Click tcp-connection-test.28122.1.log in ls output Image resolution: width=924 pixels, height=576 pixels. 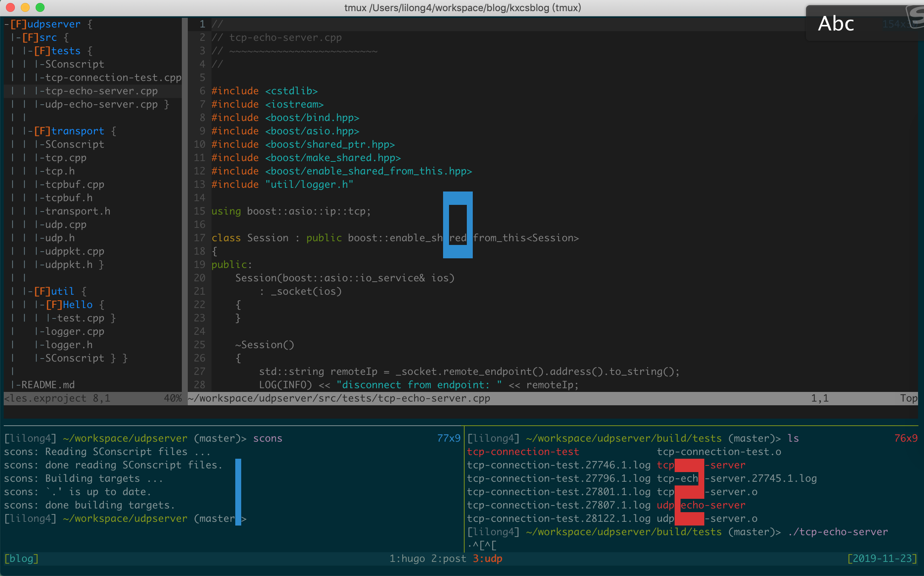pyautogui.click(x=558, y=518)
